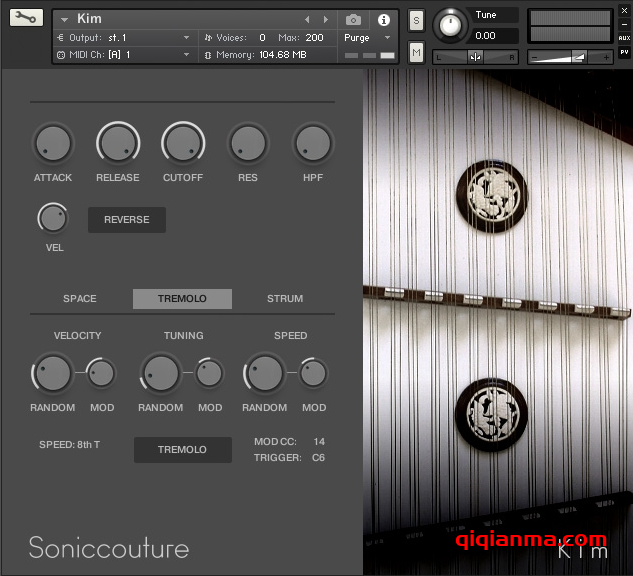Load previous instrument with left arrow

pyautogui.click(x=307, y=19)
